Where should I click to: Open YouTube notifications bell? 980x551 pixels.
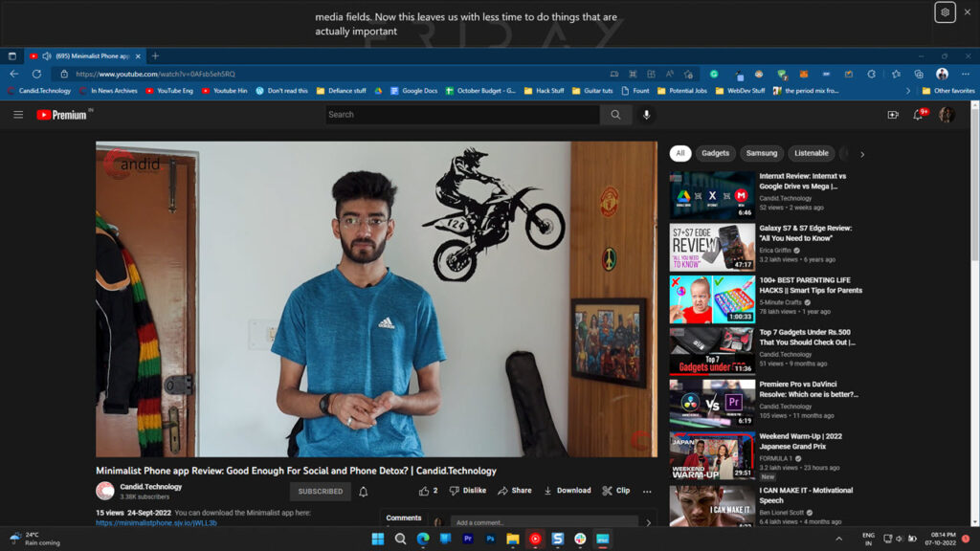tap(918, 115)
